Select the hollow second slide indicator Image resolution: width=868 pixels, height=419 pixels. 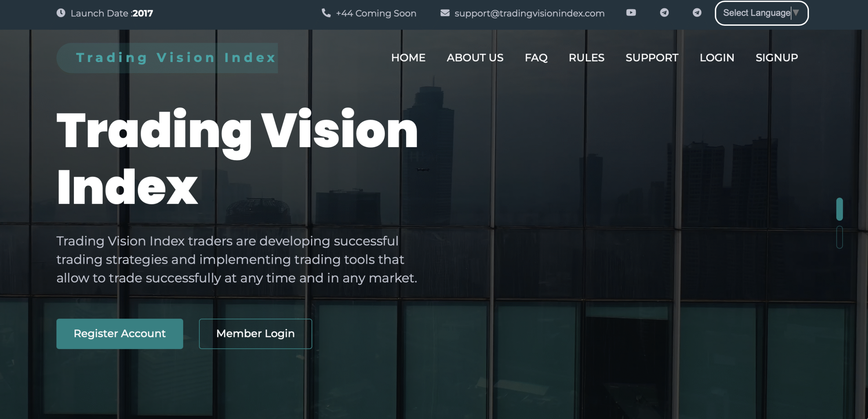point(839,237)
